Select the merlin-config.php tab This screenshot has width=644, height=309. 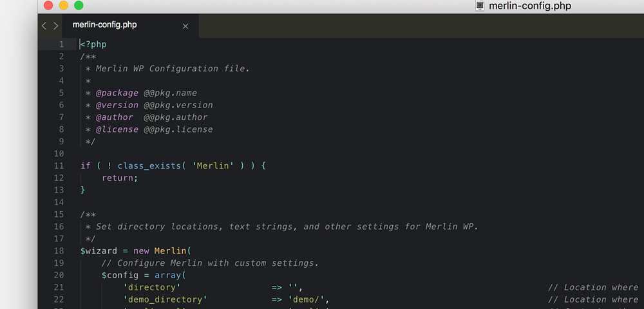pos(130,26)
